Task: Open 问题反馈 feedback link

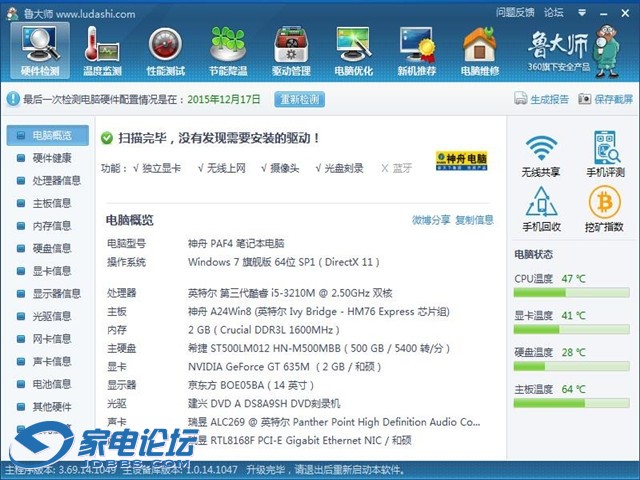Action: [515, 13]
